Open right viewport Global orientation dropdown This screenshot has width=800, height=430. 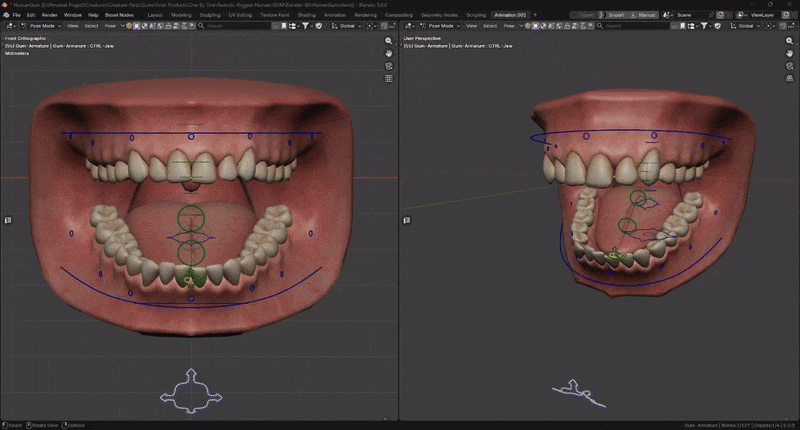(745, 26)
